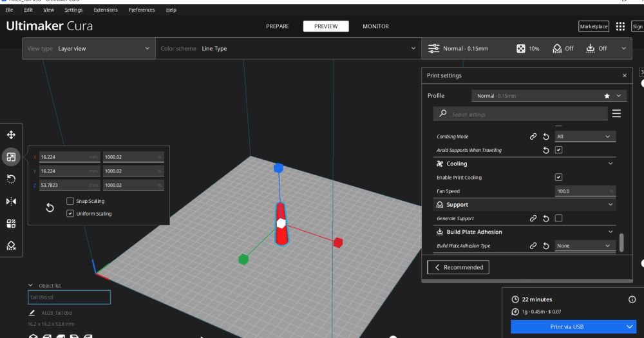Viewport: 644px width, 338px height.
Task: Select Tail 09d.stl in object list
Action: pyautogui.click(x=69, y=297)
